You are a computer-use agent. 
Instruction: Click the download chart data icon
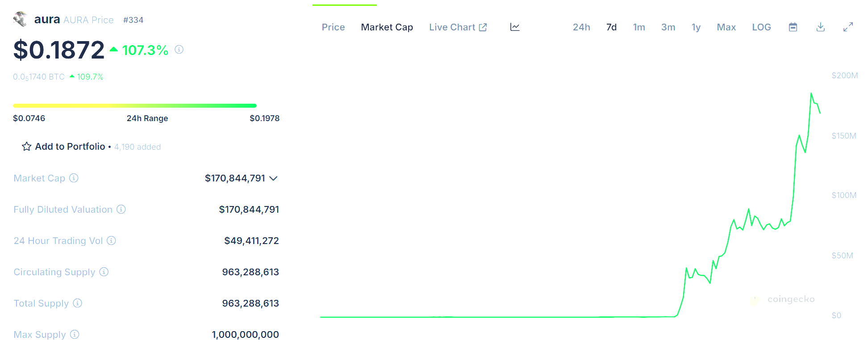(821, 27)
